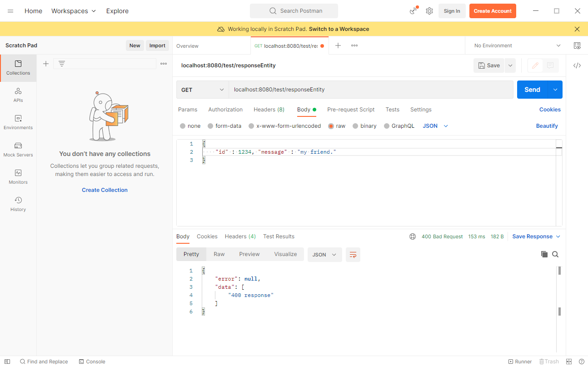
Task: Switch to the Test Results tab
Action: point(279,236)
